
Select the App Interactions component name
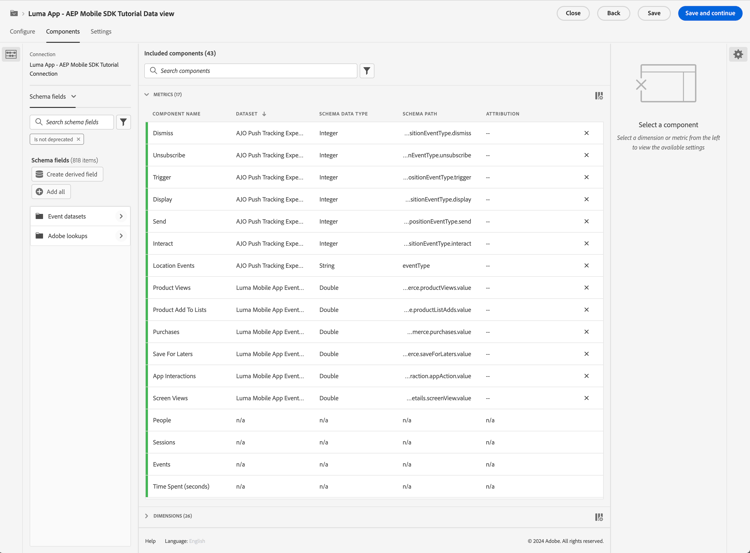174,376
